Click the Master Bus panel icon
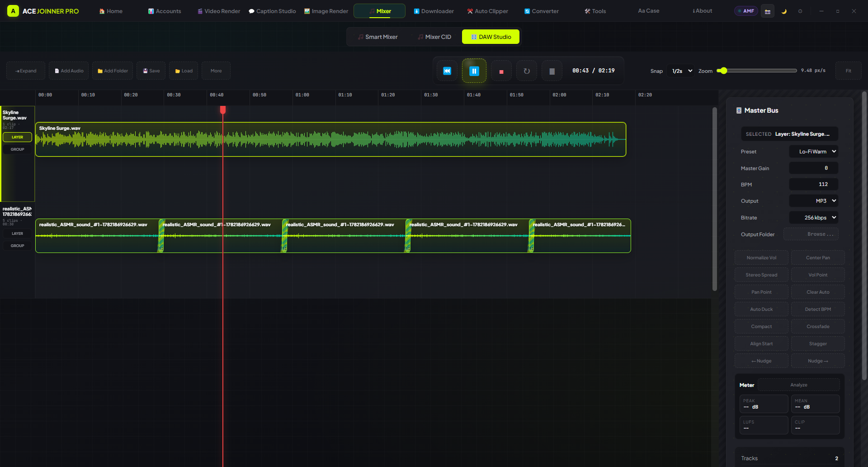The image size is (868, 467). 739,110
